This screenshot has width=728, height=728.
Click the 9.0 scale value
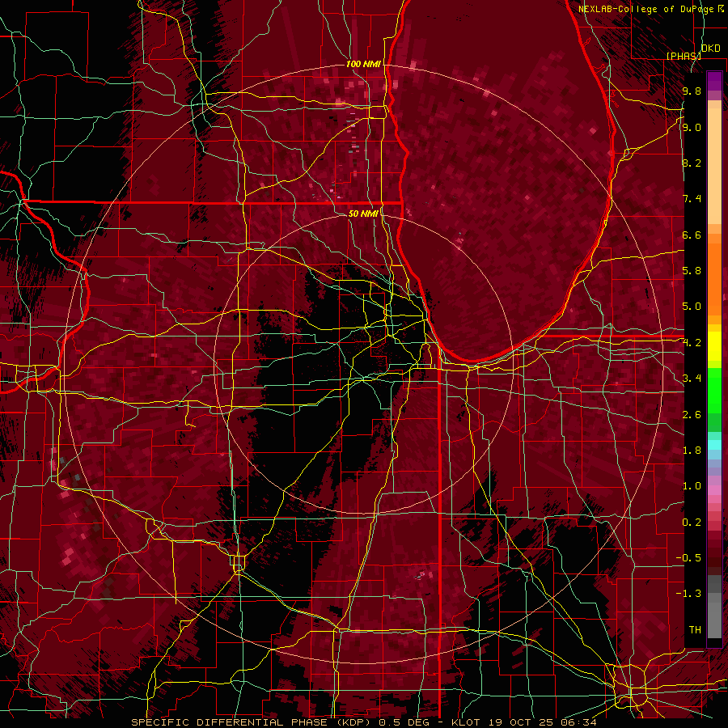[x=692, y=127]
